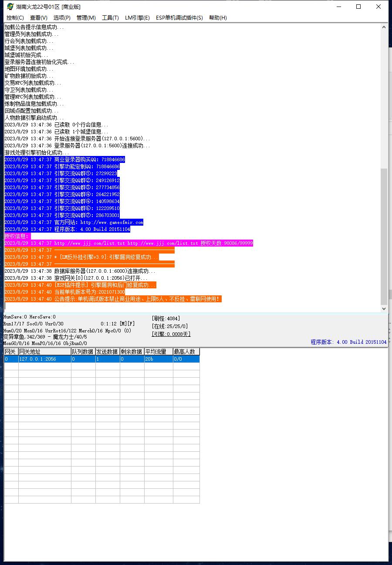Click the 授权信息 log line
Image resolution: width=392 pixels, height=565 pixels.
pyautogui.click(x=17, y=236)
